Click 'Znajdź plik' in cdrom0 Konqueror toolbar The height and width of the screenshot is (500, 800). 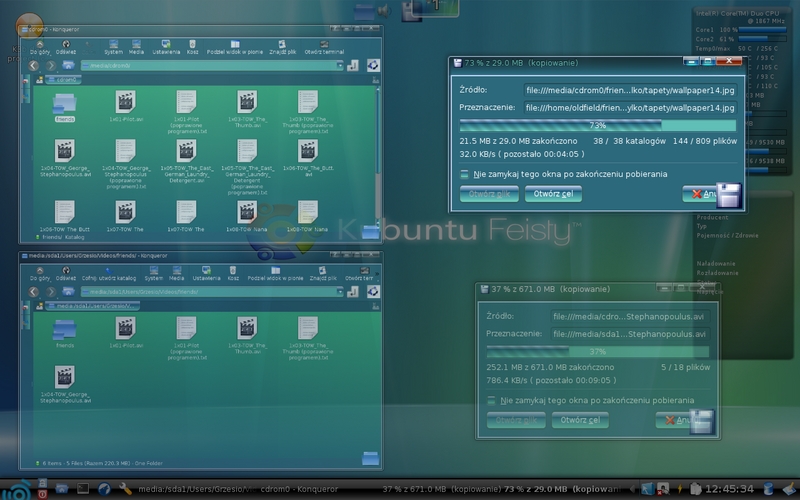[x=282, y=47]
